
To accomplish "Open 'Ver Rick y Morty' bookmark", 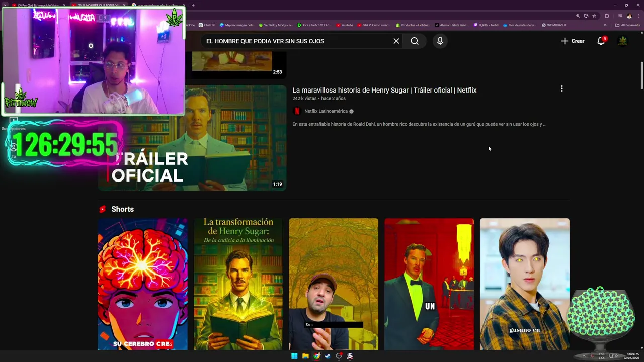I will (x=276, y=25).
